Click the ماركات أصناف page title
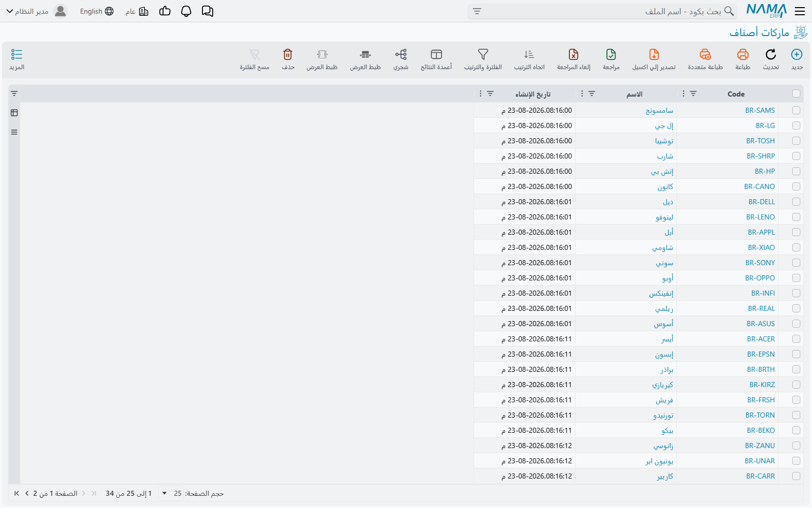Screen dimensions: 812x508 (759, 33)
